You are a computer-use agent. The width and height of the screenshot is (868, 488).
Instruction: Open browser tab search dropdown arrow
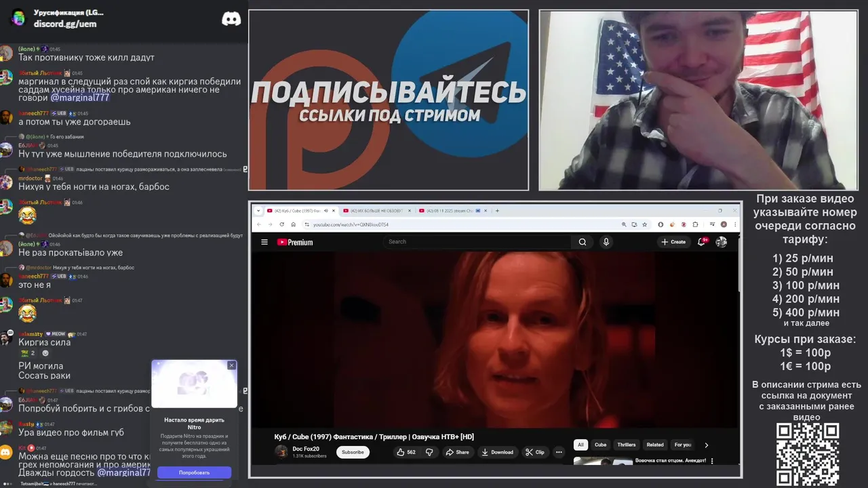[x=258, y=211]
